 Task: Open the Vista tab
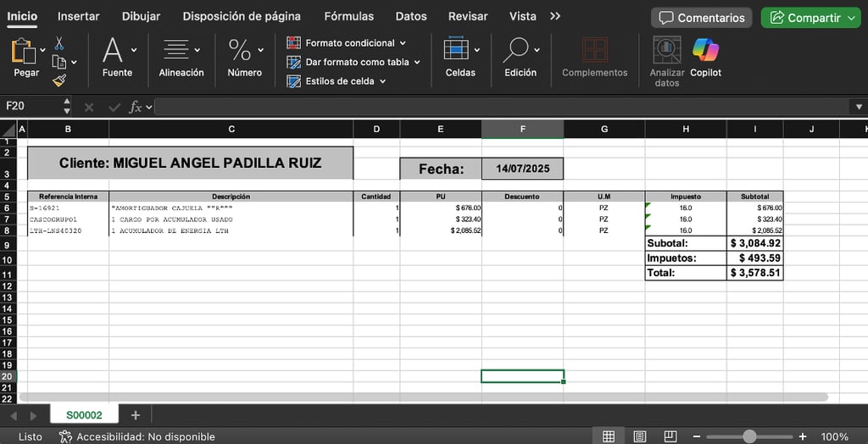(522, 16)
